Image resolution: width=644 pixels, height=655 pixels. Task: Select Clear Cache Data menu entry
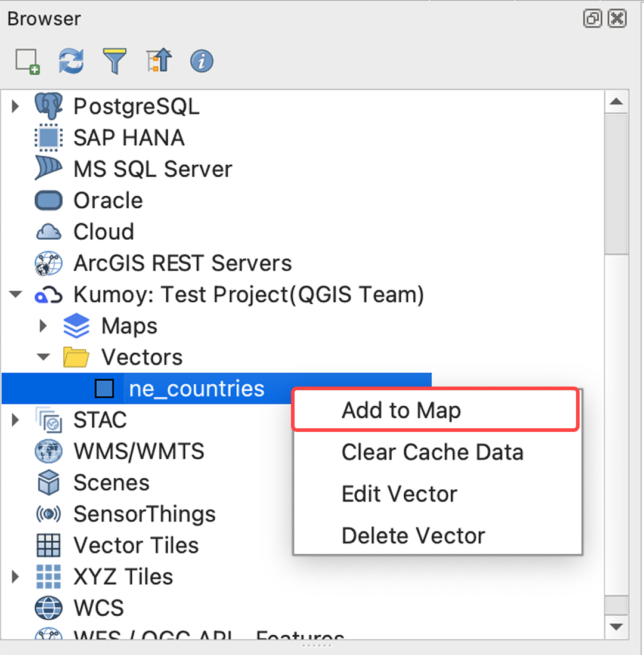tap(432, 452)
